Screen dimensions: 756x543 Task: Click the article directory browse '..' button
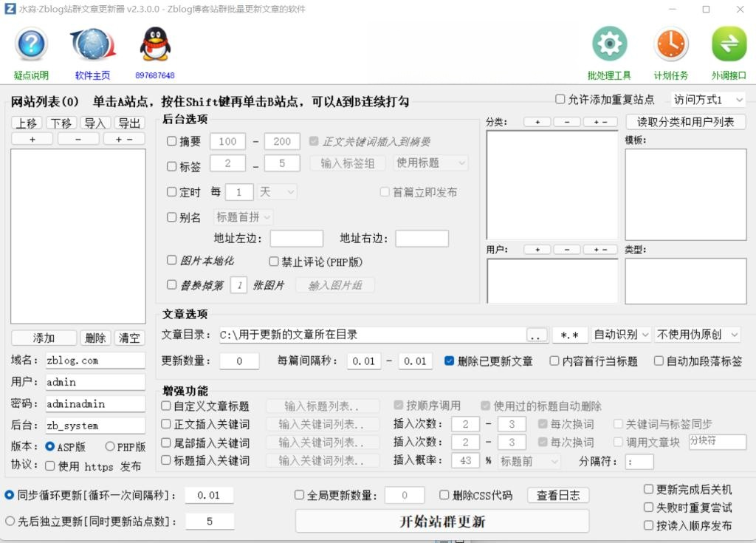pos(537,335)
